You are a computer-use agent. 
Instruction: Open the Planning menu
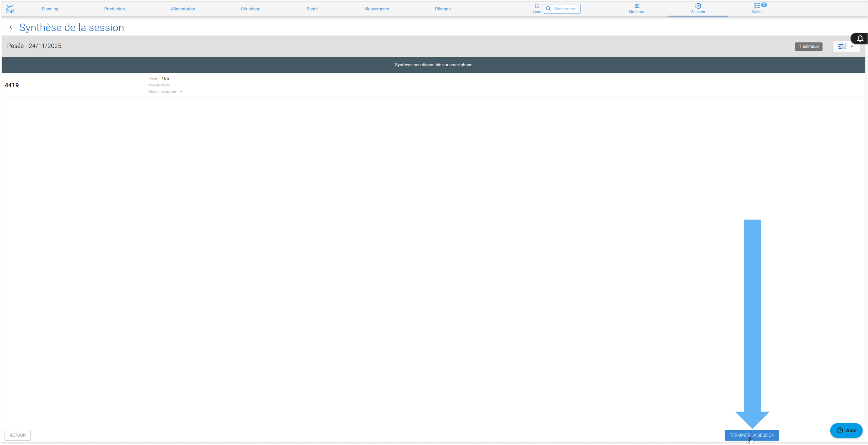click(x=50, y=9)
